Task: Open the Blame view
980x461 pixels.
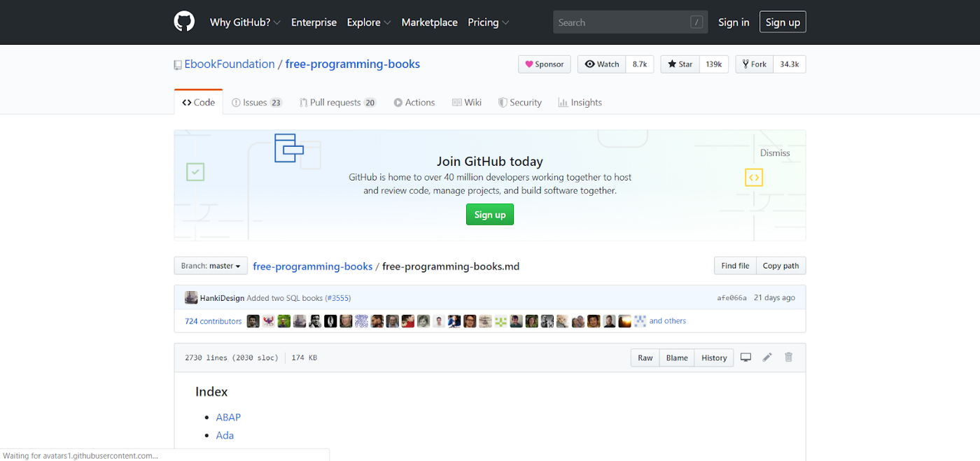Action: click(677, 358)
